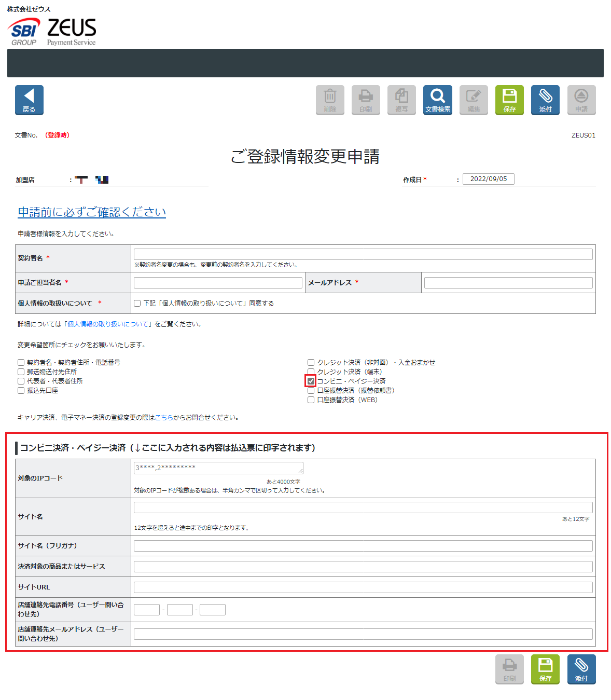Enable the 口座振替決済（WEB） checkbox
The height and width of the screenshot is (700, 611).
pyautogui.click(x=311, y=400)
